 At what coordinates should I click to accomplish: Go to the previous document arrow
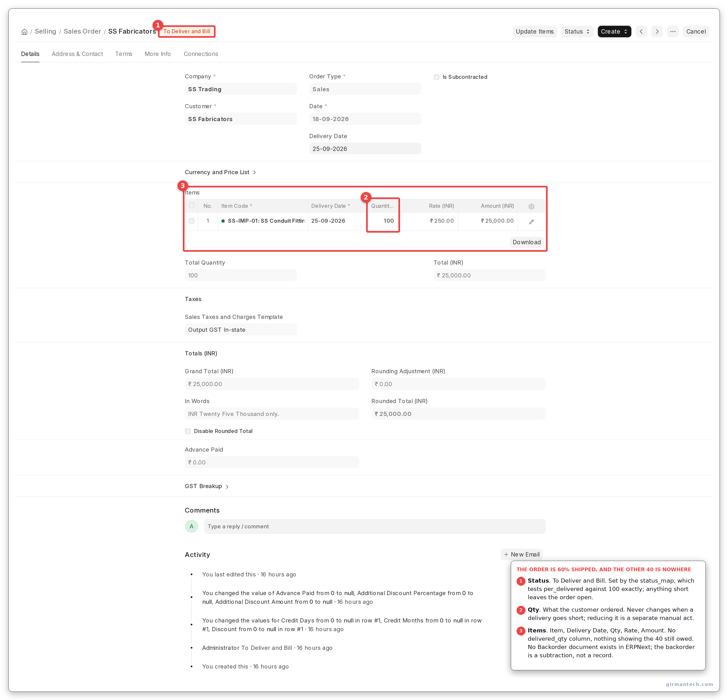pyautogui.click(x=641, y=32)
